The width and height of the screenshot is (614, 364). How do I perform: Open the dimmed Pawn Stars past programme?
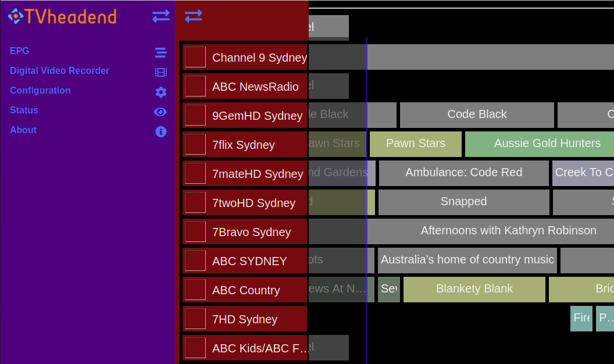coord(338,144)
